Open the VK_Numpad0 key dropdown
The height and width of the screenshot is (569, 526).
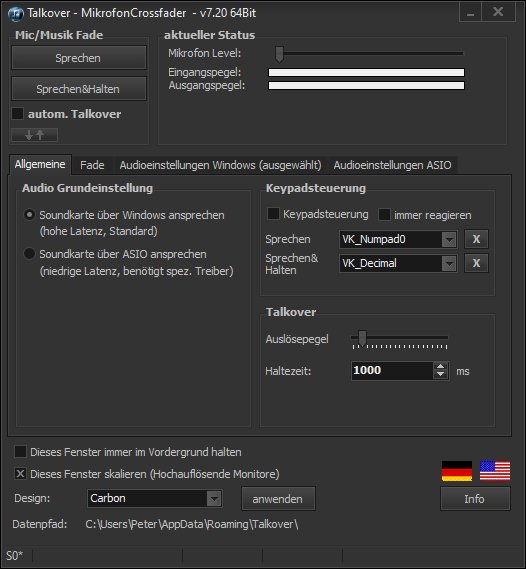(449, 240)
